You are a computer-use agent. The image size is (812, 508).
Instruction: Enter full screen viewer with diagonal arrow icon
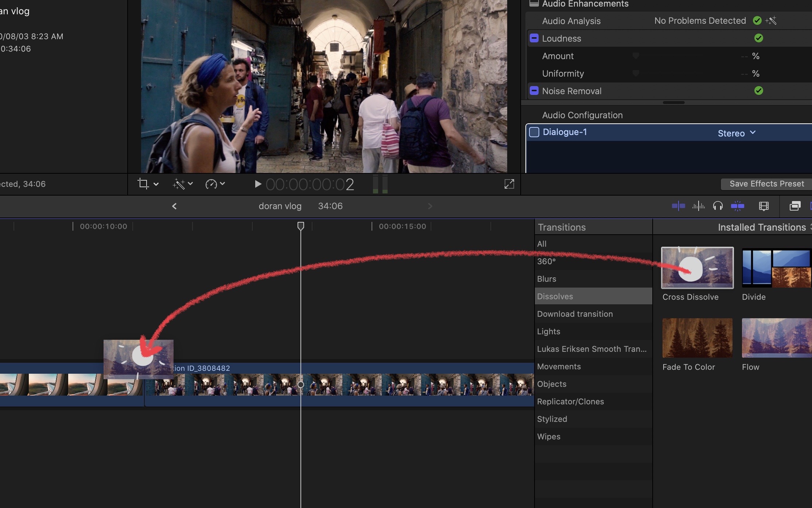[x=509, y=184]
